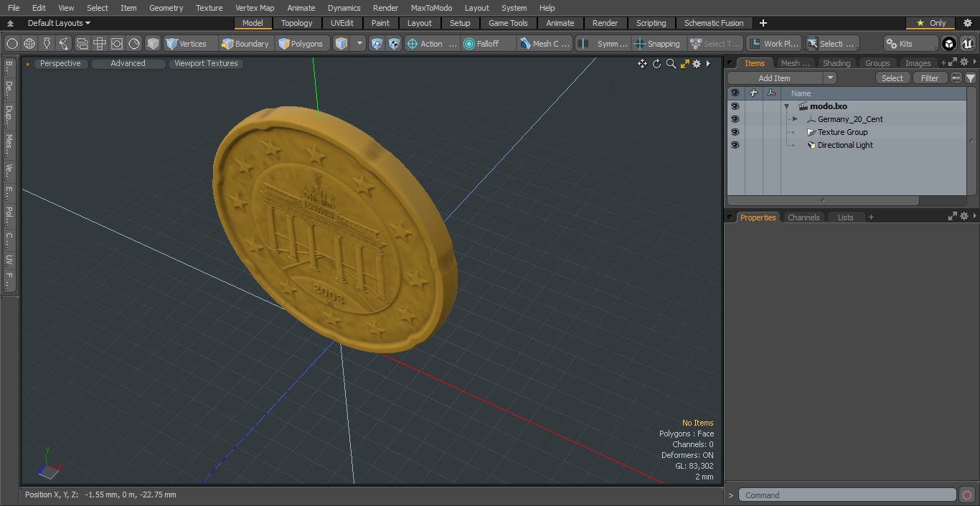Open the MaxToModo menu
980x506 pixels.
(x=431, y=8)
